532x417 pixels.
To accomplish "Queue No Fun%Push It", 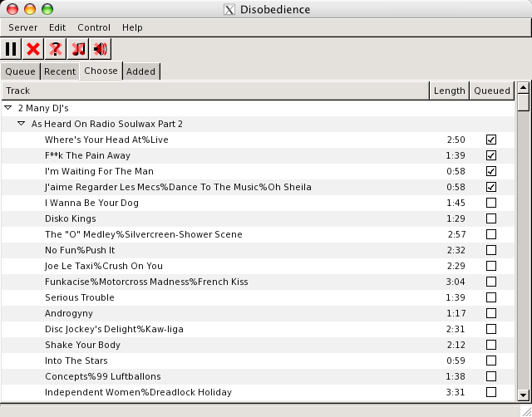I will (491, 250).
